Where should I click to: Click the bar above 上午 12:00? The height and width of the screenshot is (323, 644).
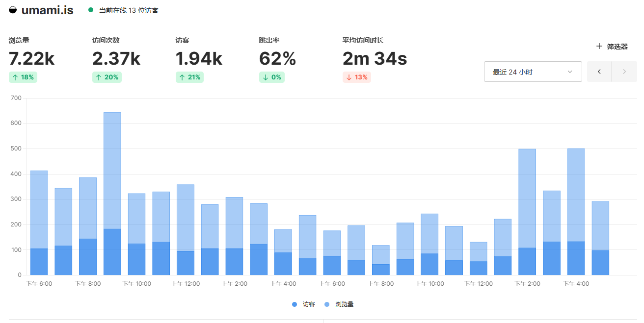click(186, 229)
